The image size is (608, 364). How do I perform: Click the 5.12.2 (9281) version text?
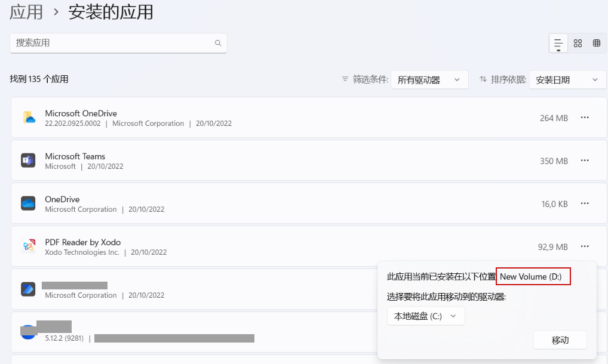click(64, 338)
